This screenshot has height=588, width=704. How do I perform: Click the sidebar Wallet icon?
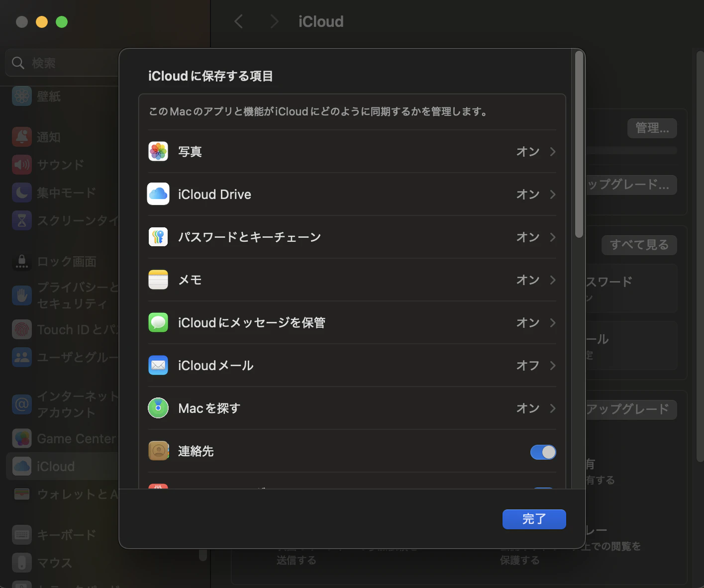click(x=22, y=494)
